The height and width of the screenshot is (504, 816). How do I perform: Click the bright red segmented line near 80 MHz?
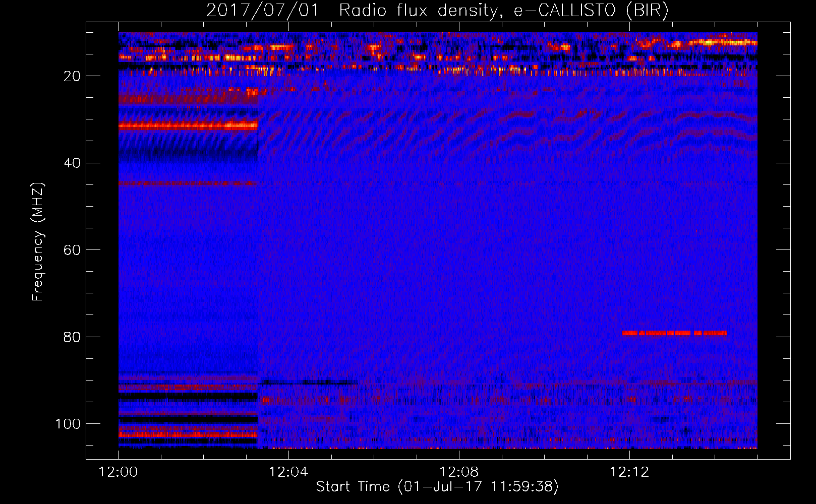pyautogui.click(x=674, y=333)
